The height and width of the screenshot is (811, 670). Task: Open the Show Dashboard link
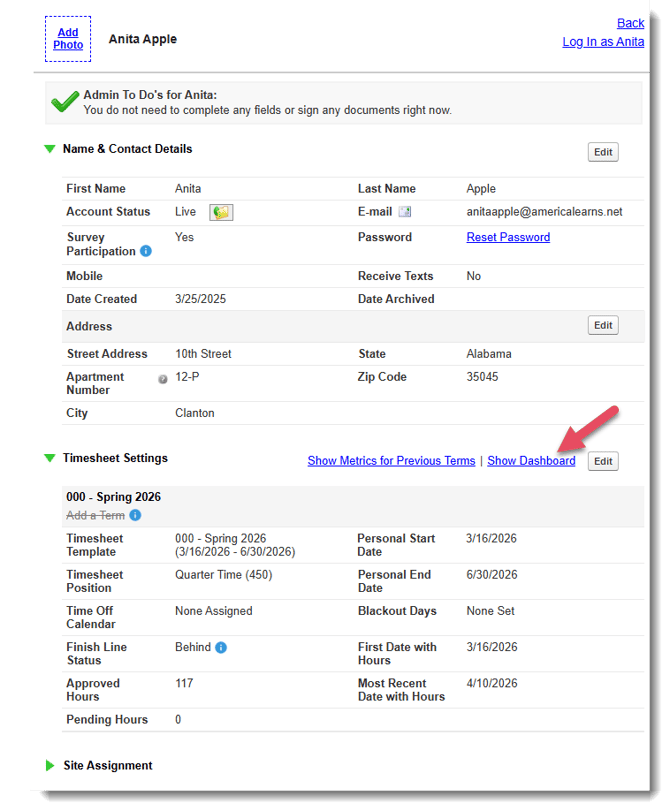pos(531,461)
